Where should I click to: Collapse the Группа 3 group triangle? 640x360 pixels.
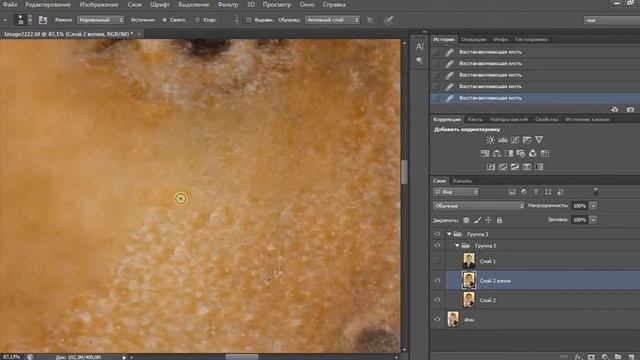(x=449, y=234)
